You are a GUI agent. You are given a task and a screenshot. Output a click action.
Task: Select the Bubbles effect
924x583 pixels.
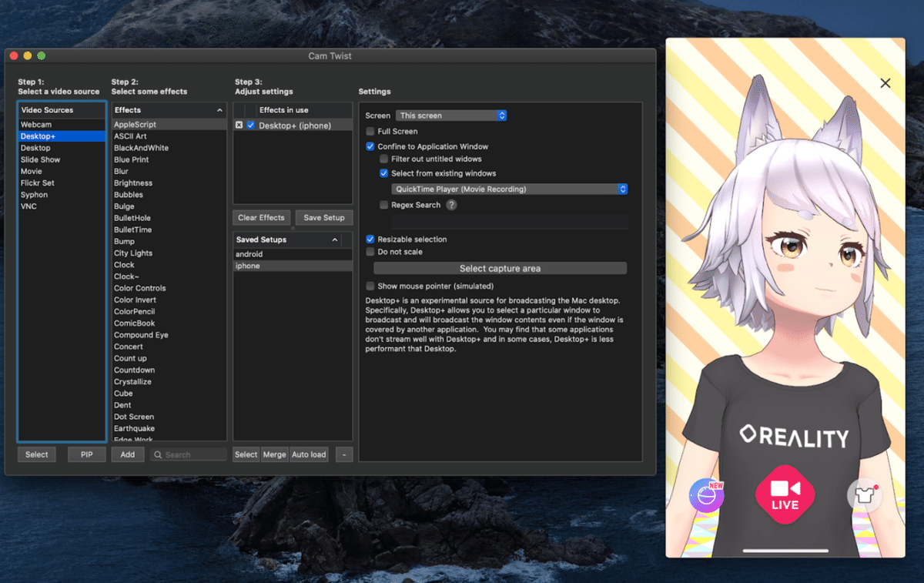[x=169, y=195]
